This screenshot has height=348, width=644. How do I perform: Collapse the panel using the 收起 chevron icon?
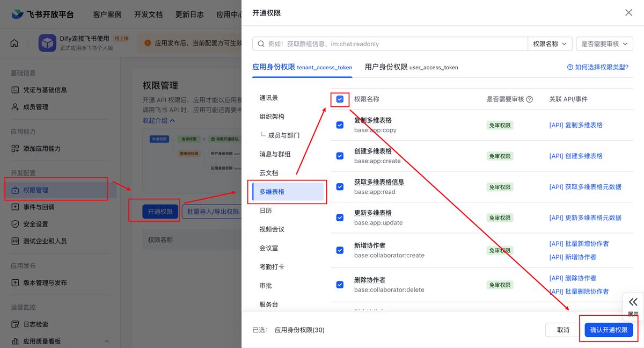coord(632,302)
